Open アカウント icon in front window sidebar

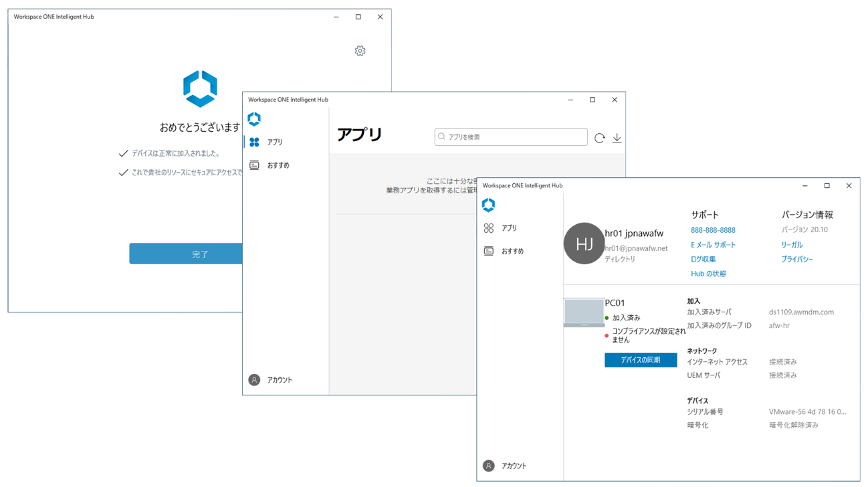click(489, 466)
